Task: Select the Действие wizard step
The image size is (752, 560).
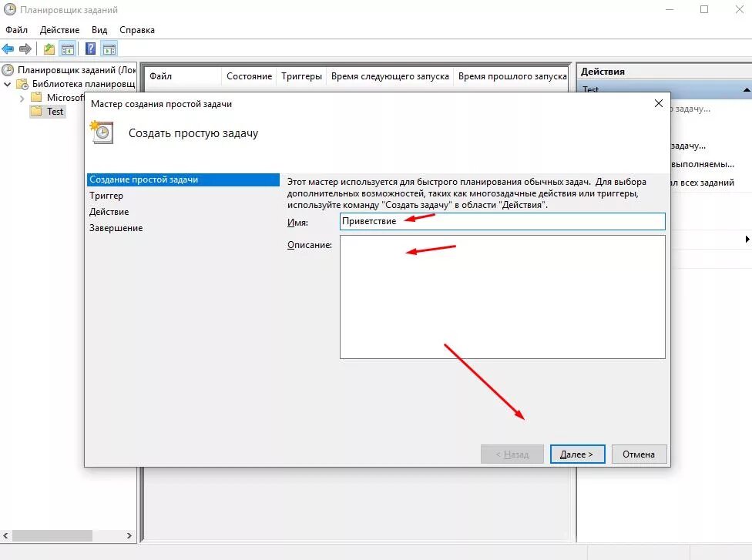Action: (109, 212)
